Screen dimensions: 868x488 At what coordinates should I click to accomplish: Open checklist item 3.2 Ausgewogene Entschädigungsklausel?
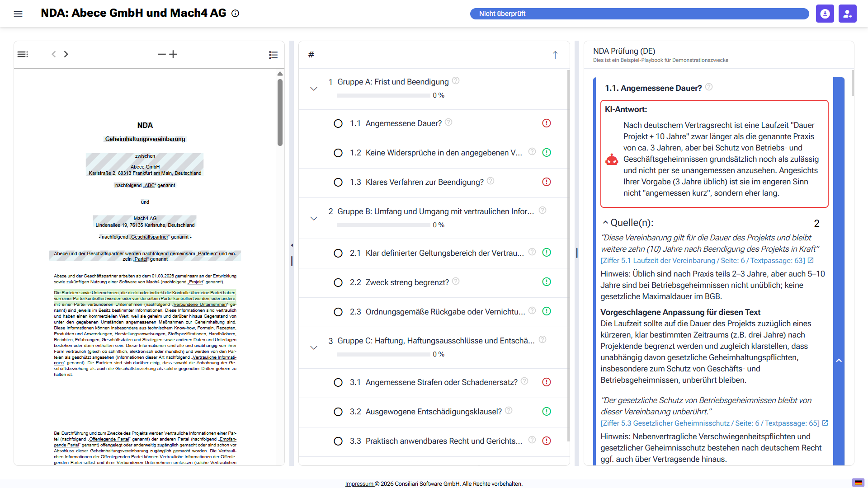pyautogui.click(x=434, y=412)
